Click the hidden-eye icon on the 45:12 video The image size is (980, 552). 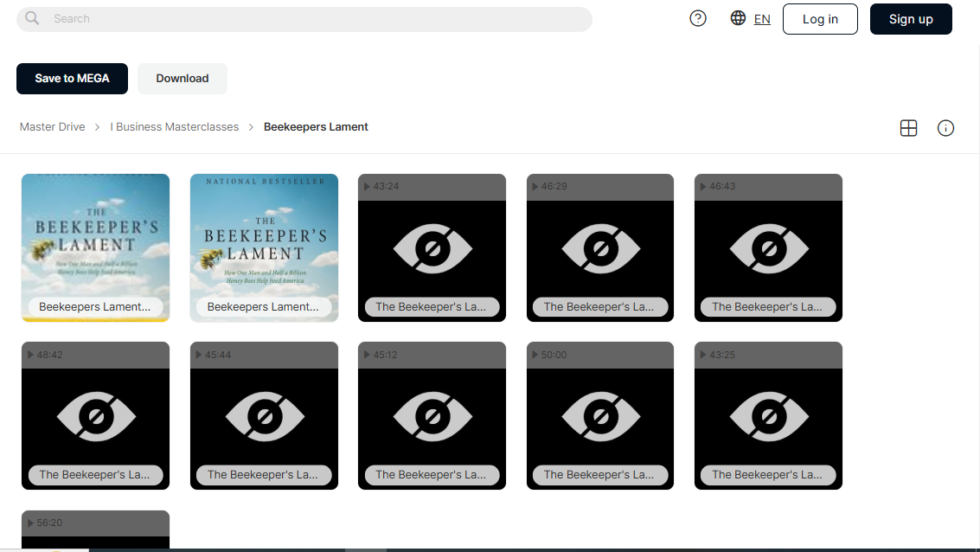pyautogui.click(x=432, y=416)
